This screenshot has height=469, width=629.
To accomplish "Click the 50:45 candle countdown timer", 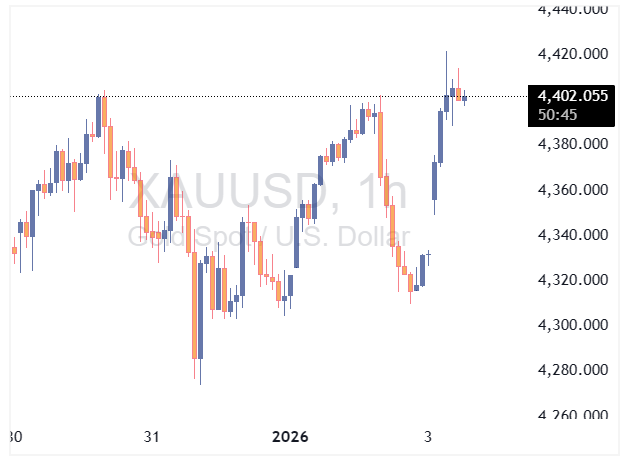I will tap(555, 114).
